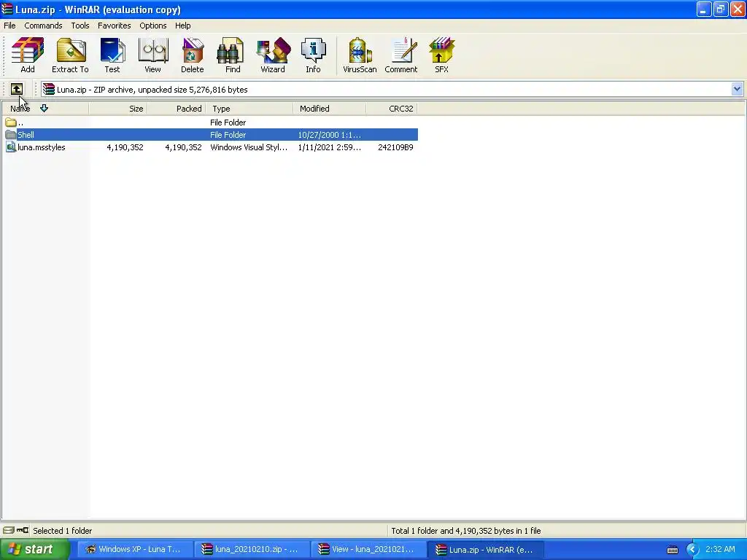Expand hidden tray icons arrow
Viewport: 747px width, 560px height.
[692, 550]
